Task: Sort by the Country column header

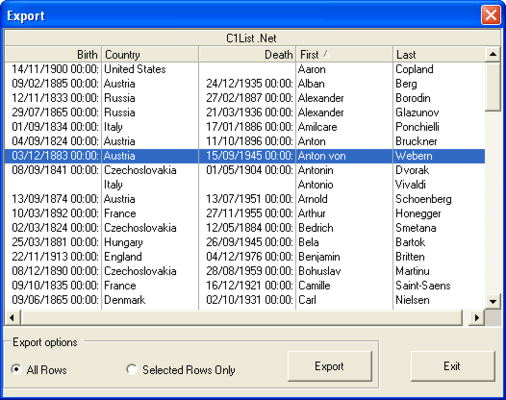Action: tap(150, 54)
